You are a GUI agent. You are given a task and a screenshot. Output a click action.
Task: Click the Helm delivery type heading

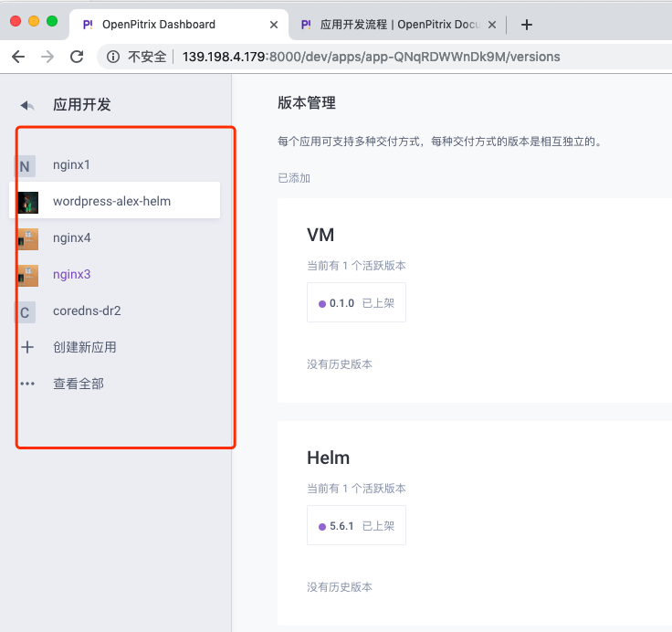[329, 458]
